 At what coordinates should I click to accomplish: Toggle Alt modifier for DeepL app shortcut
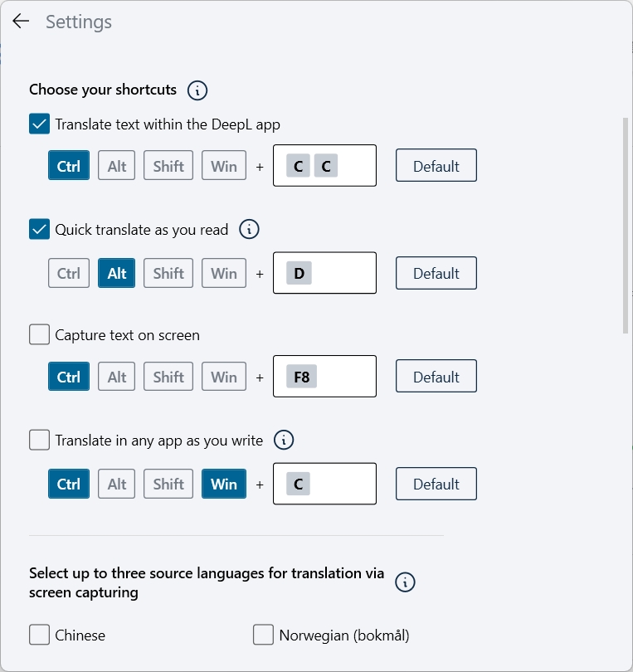[117, 165]
